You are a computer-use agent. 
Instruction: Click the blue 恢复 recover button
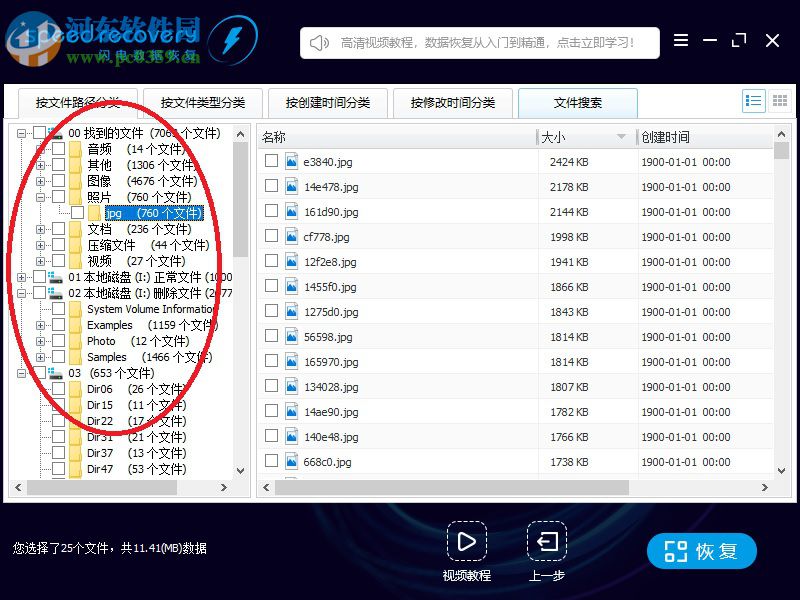(701, 550)
